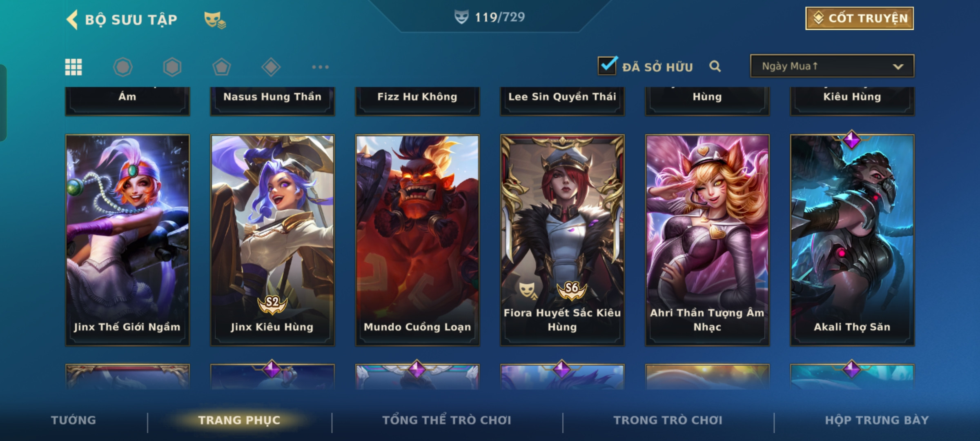
Task: Filter by octagon rarity icon
Action: [x=123, y=67]
